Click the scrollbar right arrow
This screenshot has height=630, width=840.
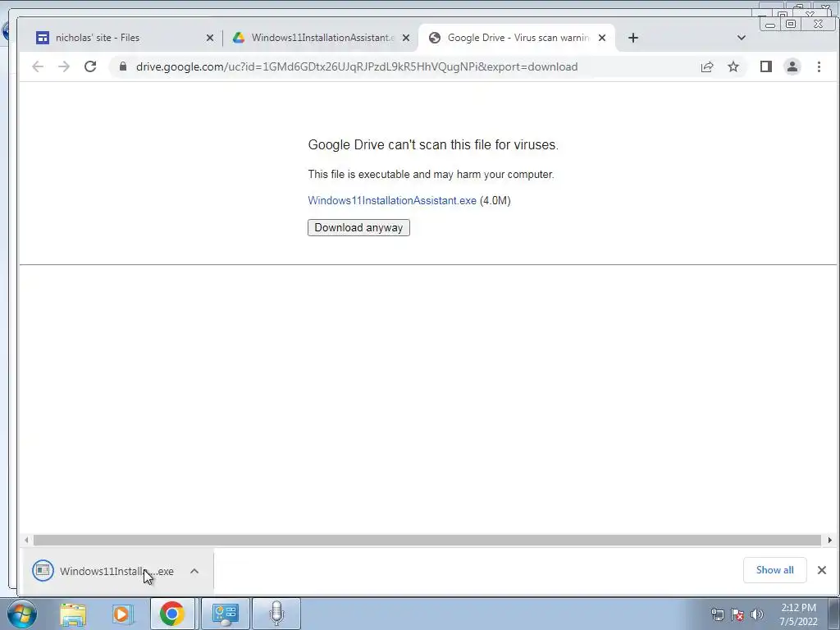[830, 540]
